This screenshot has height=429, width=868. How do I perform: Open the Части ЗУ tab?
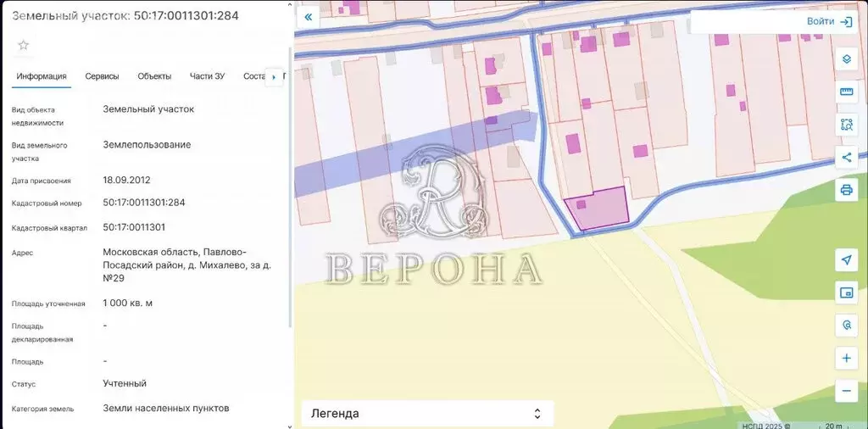(207, 76)
